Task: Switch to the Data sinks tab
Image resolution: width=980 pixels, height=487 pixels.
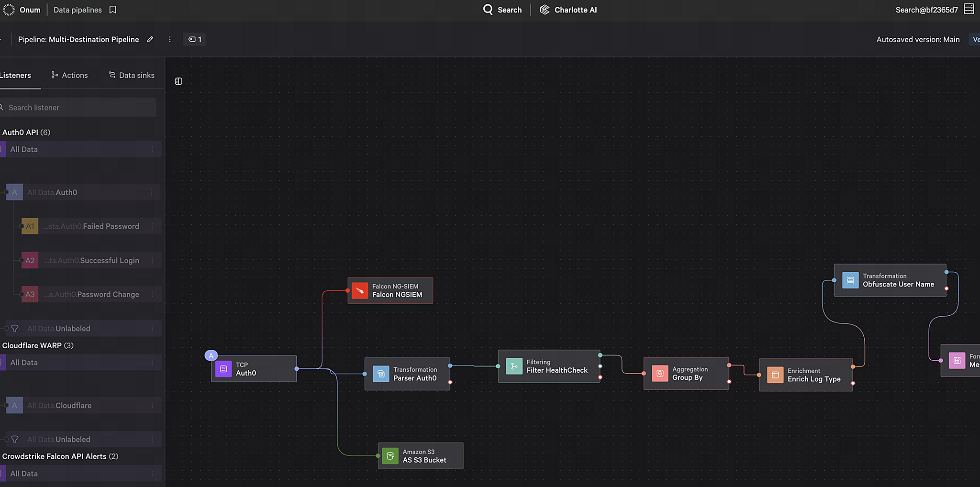Action: coord(132,75)
